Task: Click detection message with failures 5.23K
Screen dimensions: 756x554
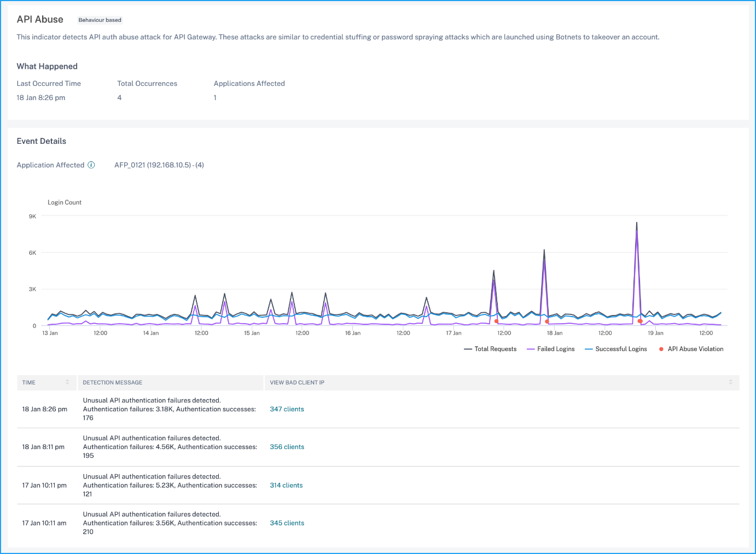Action: click(x=170, y=485)
